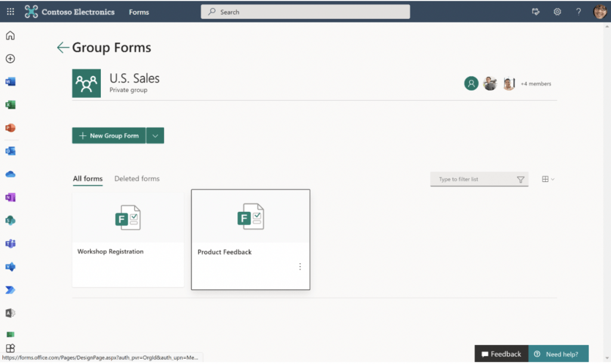Launch PowerPoint from the sidebar
The height and width of the screenshot is (364, 611).
pos(11,128)
